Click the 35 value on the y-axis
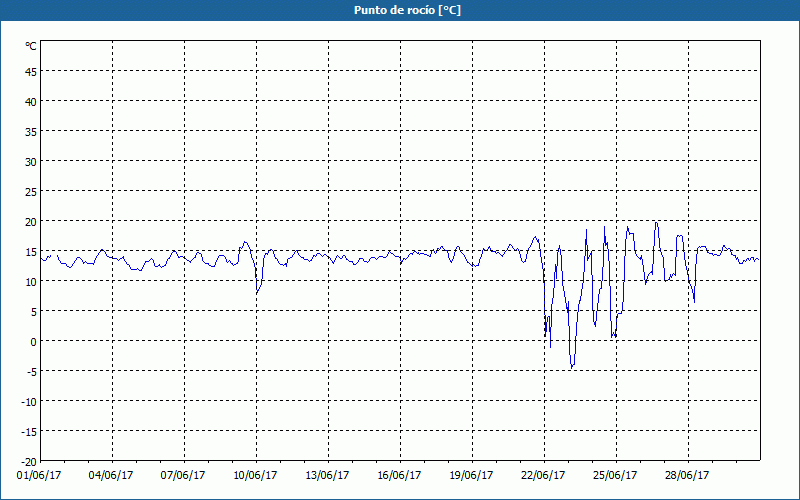The width and height of the screenshot is (800, 500). coord(31,132)
